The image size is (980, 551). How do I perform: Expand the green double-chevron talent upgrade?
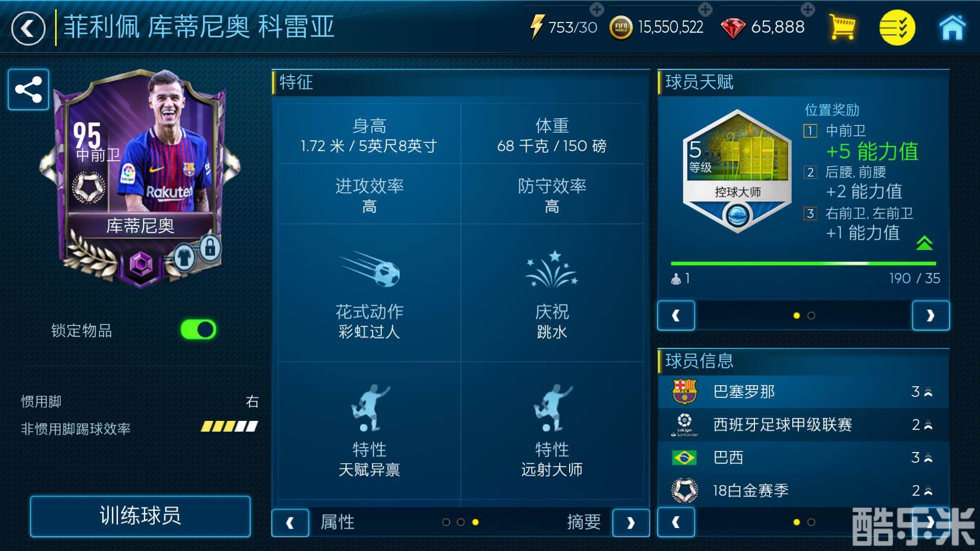pyautogui.click(x=924, y=243)
